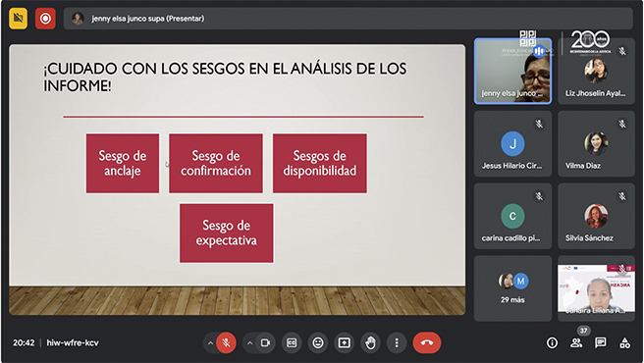Open the emoji reactions panel
This screenshot has width=644, height=363.
coord(318,342)
